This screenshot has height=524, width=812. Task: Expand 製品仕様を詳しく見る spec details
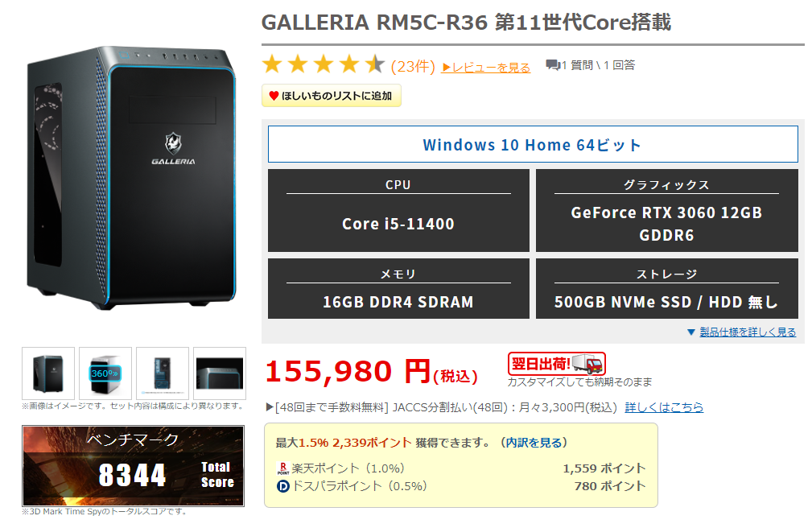741,332
